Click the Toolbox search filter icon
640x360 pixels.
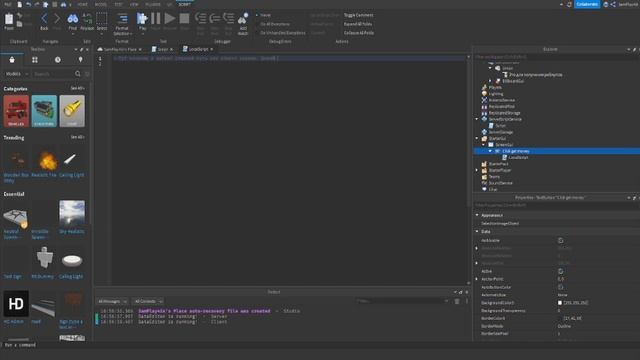point(87,74)
